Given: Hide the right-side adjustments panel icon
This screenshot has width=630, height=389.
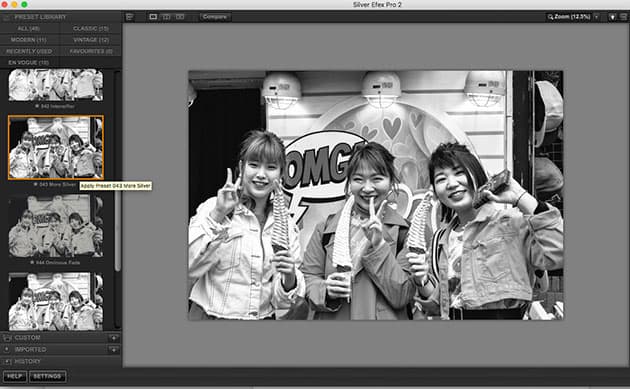Looking at the screenshot, I should [x=624, y=17].
